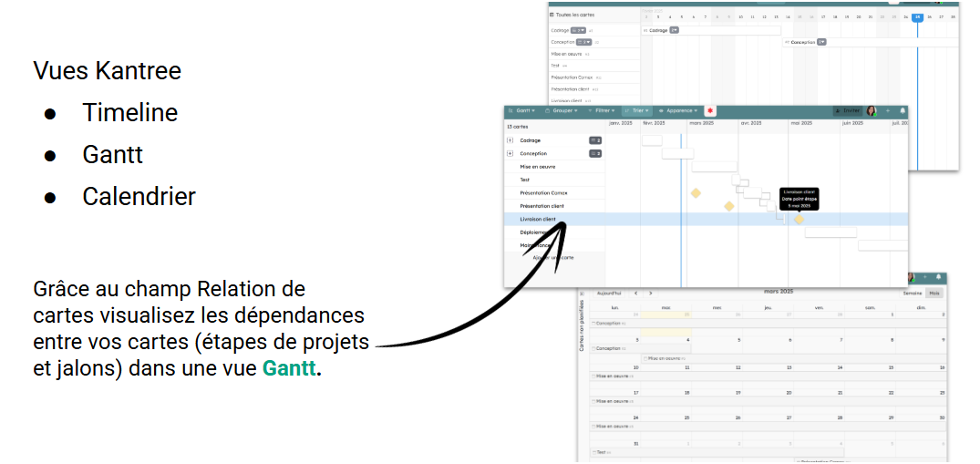Open sub-card dropdown badge beside Conception in Timeline list
980x464 pixels.
tap(583, 43)
